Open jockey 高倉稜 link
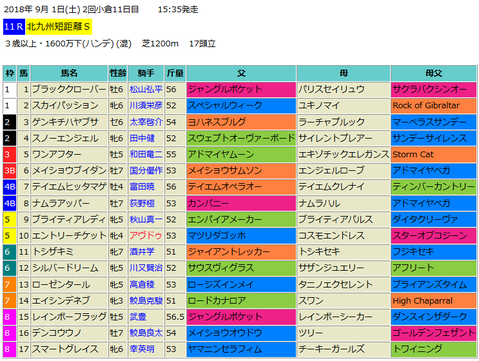479x361 pixels. (142, 284)
